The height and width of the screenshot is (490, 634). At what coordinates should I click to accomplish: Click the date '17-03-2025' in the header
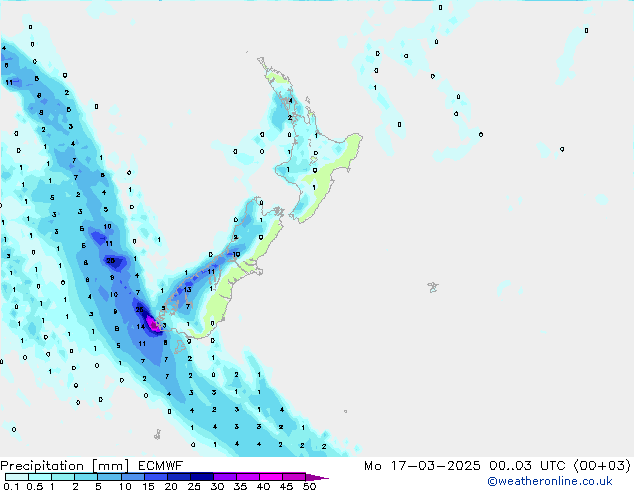click(x=435, y=466)
